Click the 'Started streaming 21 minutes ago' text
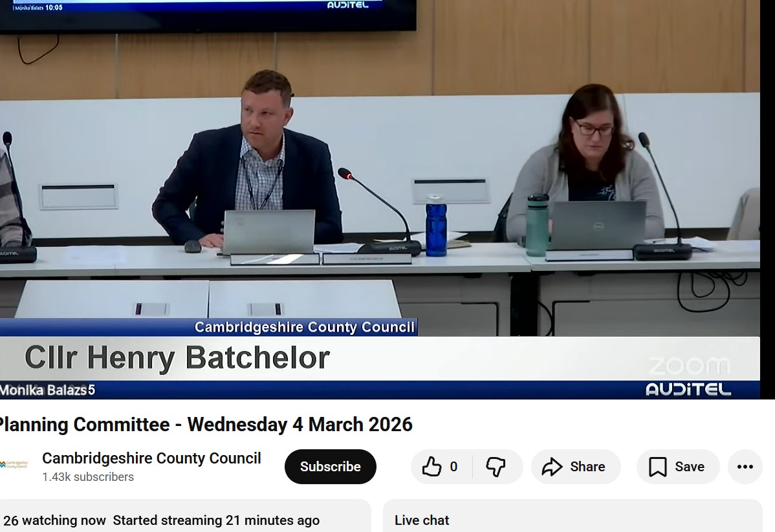 pos(216,520)
